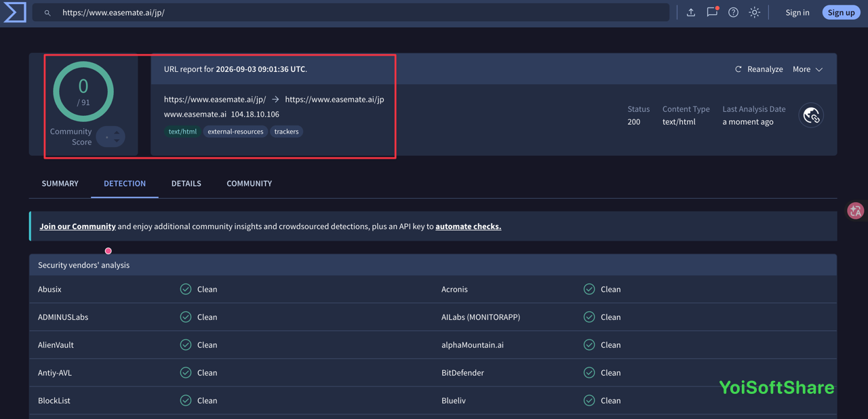Expand the More dropdown menu
868x419 pixels.
(x=808, y=69)
